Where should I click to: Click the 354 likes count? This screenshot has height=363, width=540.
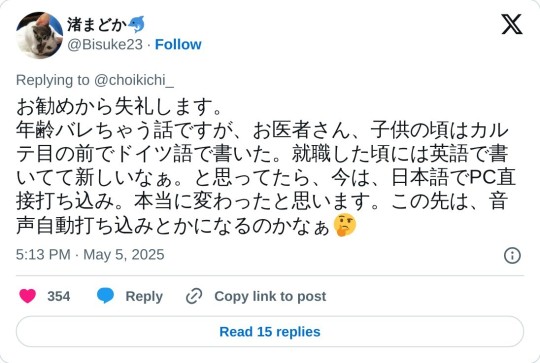pyautogui.click(x=59, y=296)
